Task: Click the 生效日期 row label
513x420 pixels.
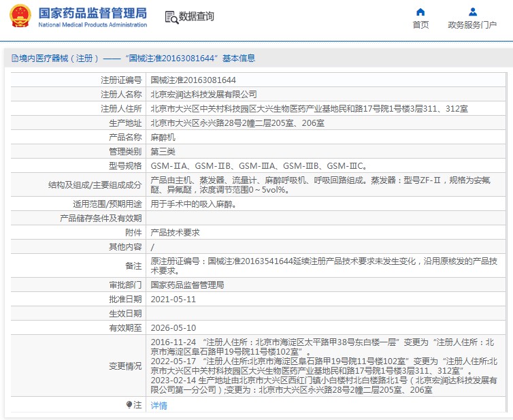Action: click(125, 314)
